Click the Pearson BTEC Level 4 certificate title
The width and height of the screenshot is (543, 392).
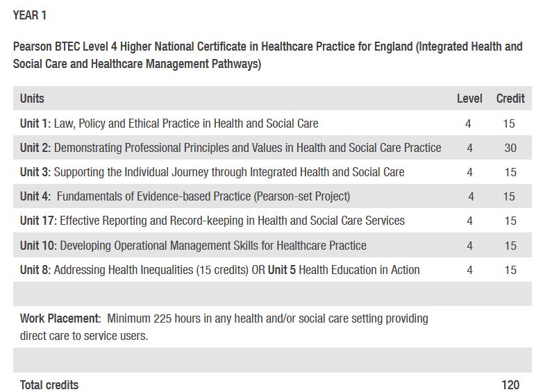coord(267,56)
